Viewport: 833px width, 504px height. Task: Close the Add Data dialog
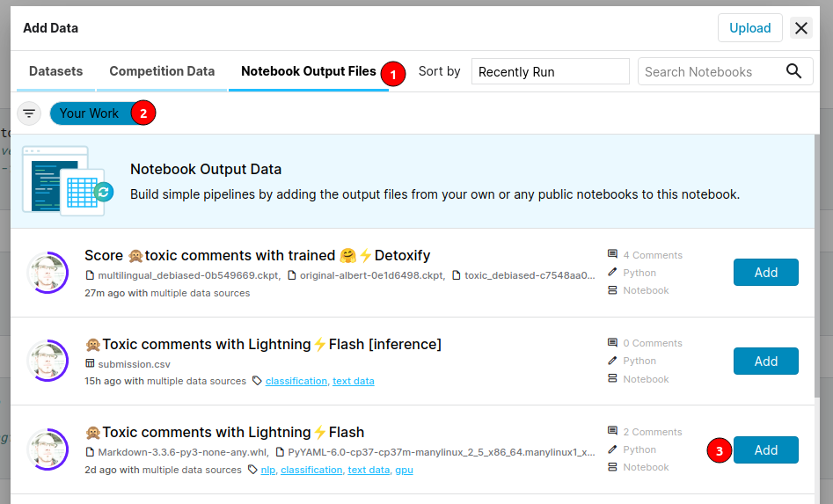801,28
